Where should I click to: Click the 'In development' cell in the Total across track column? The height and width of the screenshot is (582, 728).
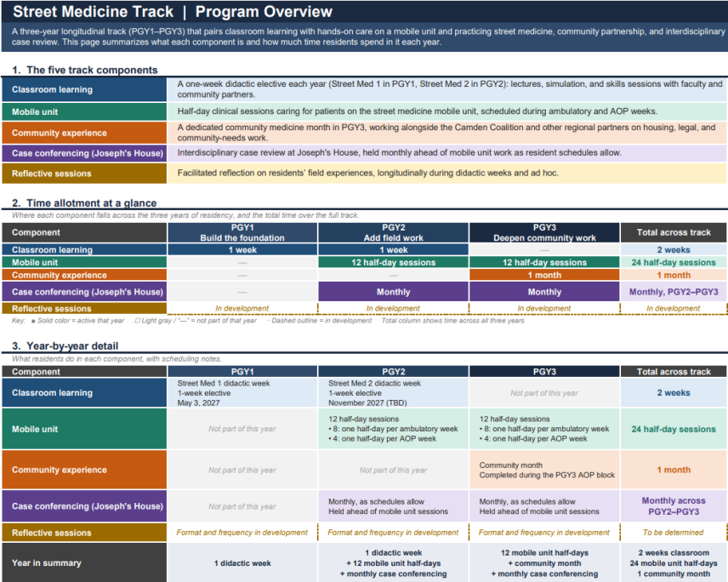point(674,308)
